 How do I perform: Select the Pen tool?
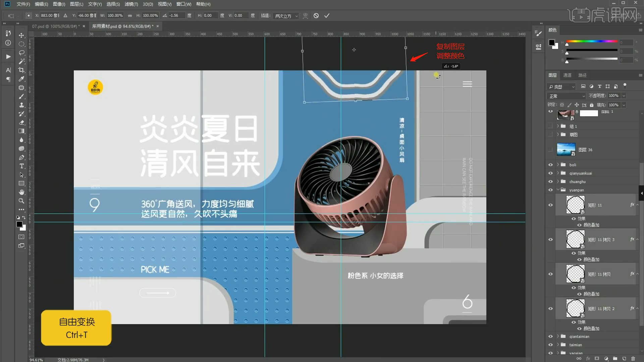click(x=21, y=157)
